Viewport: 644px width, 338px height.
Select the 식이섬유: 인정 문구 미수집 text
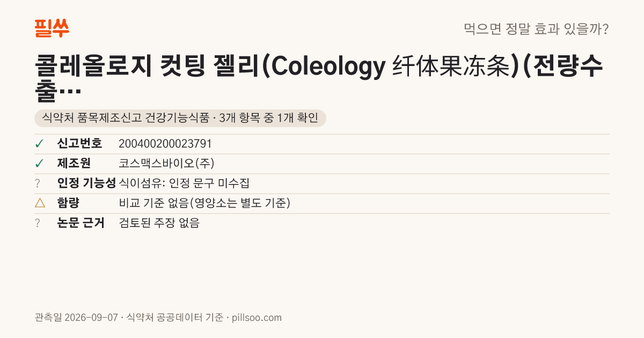[184, 183]
